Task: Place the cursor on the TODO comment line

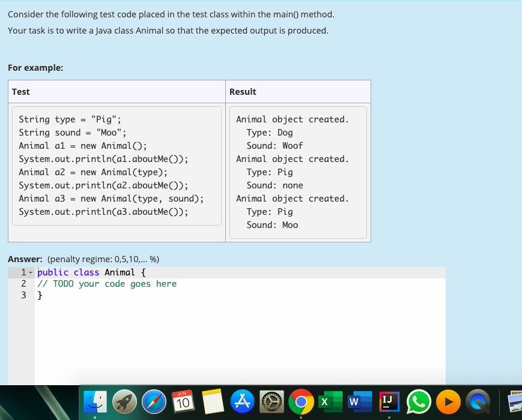Action: [108, 283]
